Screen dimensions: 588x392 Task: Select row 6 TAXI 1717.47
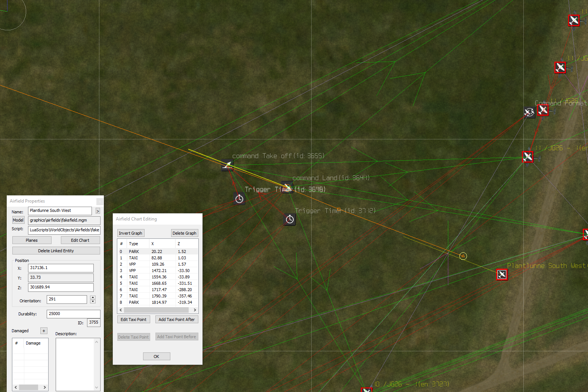click(x=158, y=290)
